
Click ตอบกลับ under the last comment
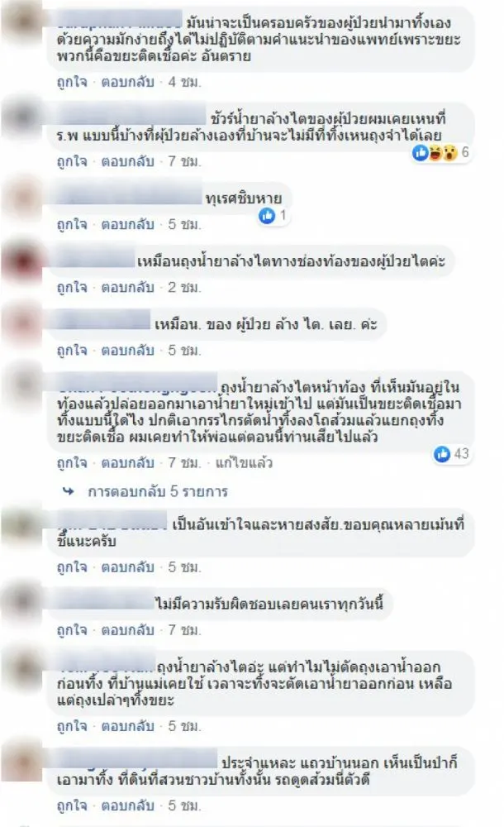click(x=127, y=805)
